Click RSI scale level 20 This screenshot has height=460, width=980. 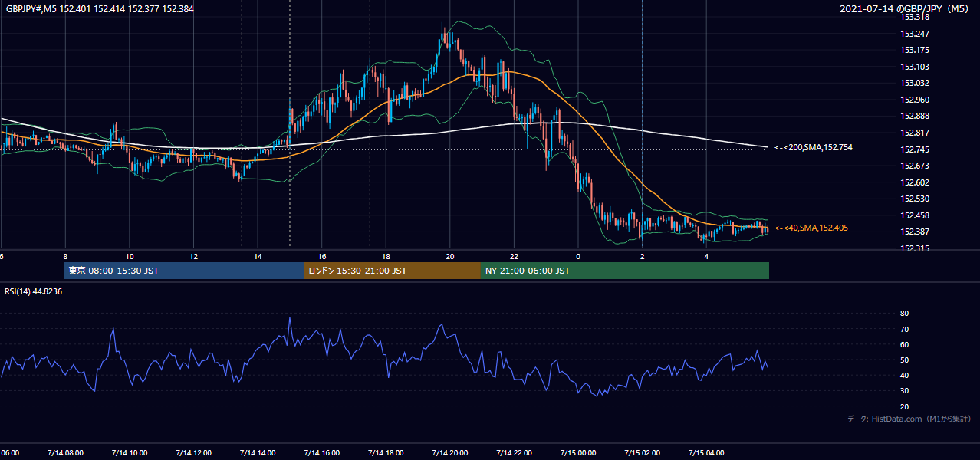point(904,406)
